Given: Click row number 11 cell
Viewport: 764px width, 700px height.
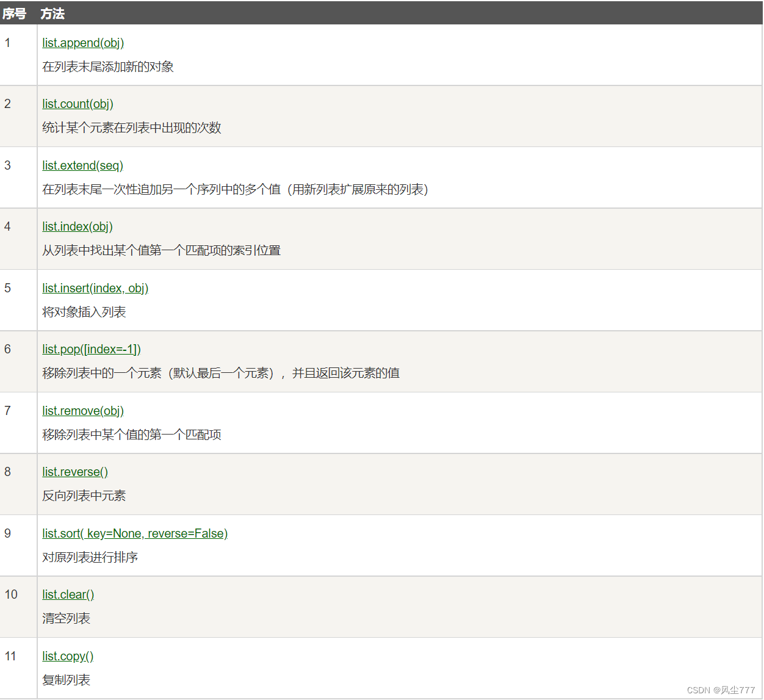Looking at the screenshot, I should pos(18,668).
